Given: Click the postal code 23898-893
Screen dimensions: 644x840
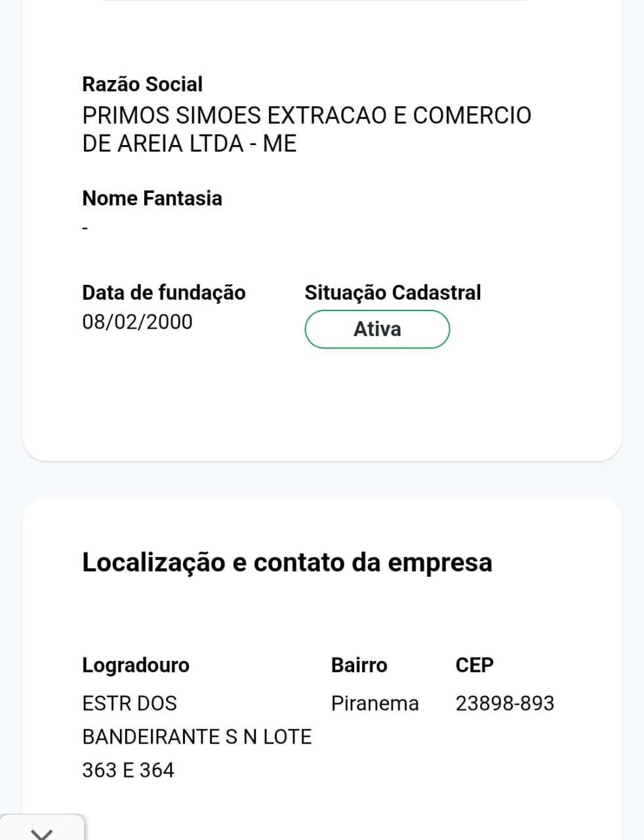Looking at the screenshot, I should coord(504,703).
